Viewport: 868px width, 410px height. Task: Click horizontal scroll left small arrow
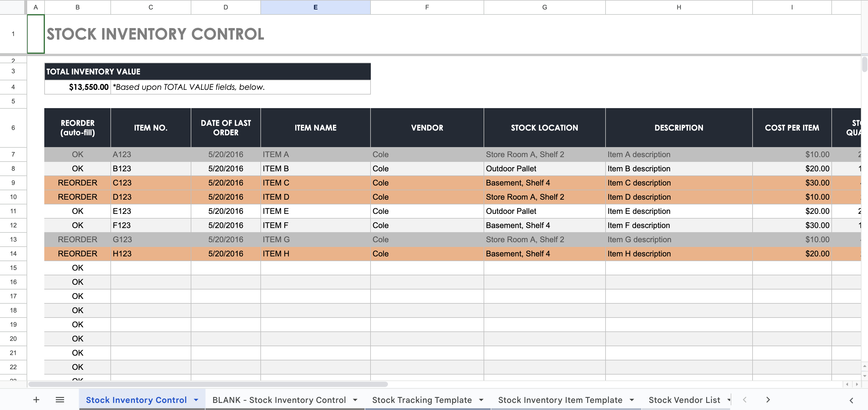click(847, 384)
